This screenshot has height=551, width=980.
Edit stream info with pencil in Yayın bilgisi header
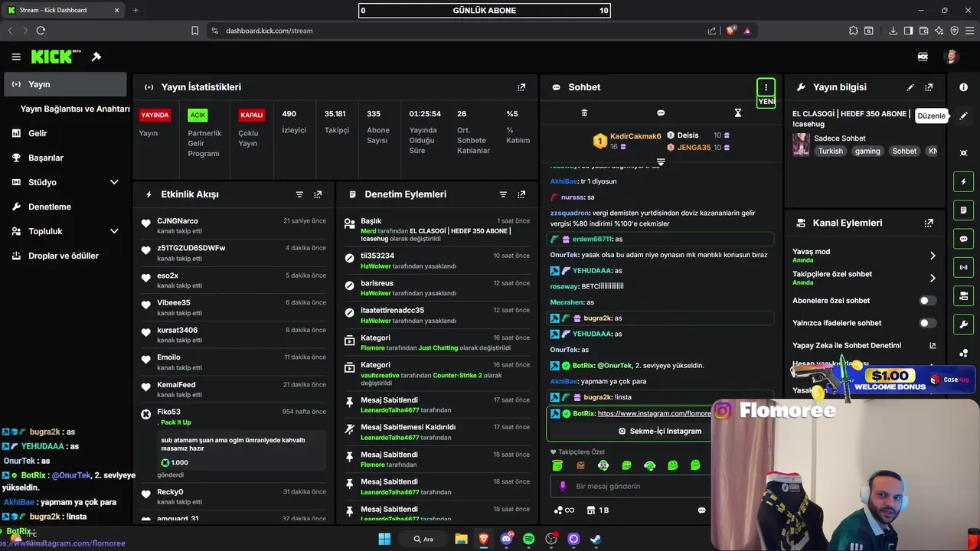[x=910, y=87]
